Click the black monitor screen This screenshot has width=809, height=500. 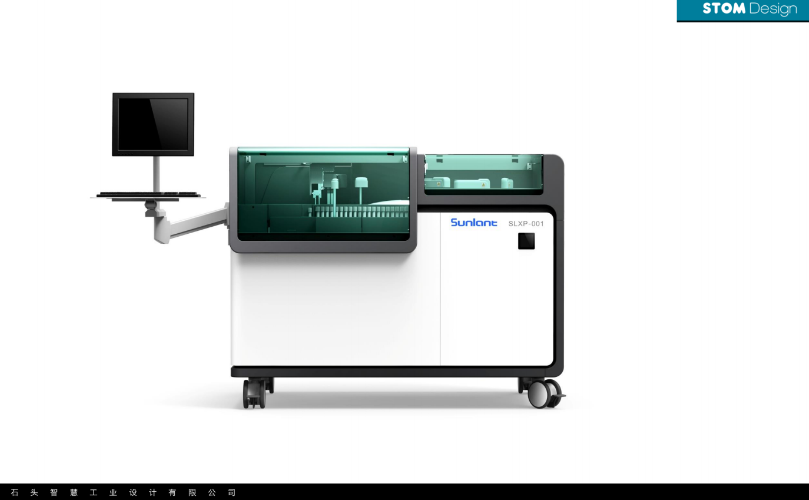tap(153, 122)
